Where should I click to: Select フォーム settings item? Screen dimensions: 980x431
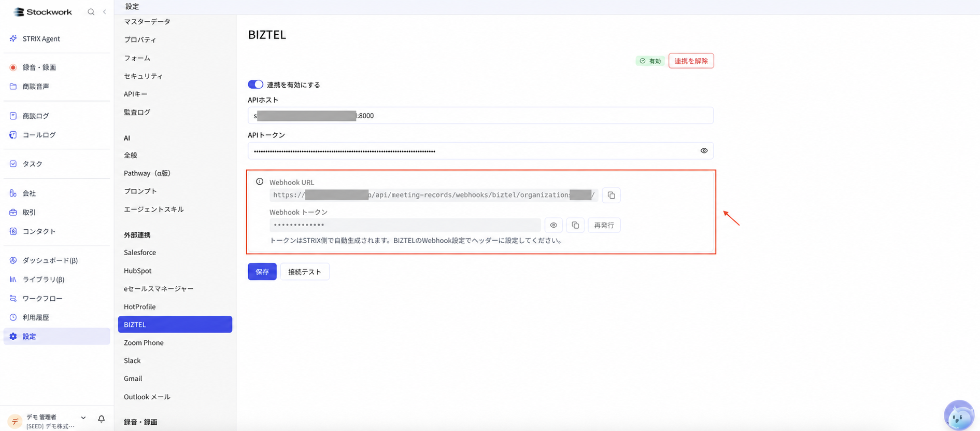coord(175,58)
